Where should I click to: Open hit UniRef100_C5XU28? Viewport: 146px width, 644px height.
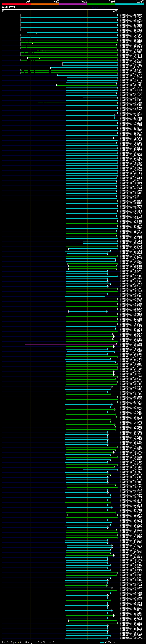tap(131, 70)
